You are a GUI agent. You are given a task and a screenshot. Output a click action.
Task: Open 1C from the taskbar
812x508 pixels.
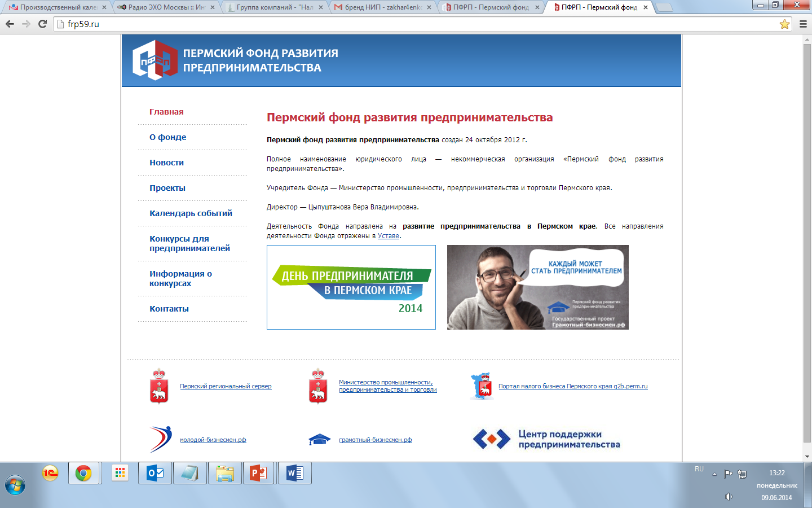[51, 473]
